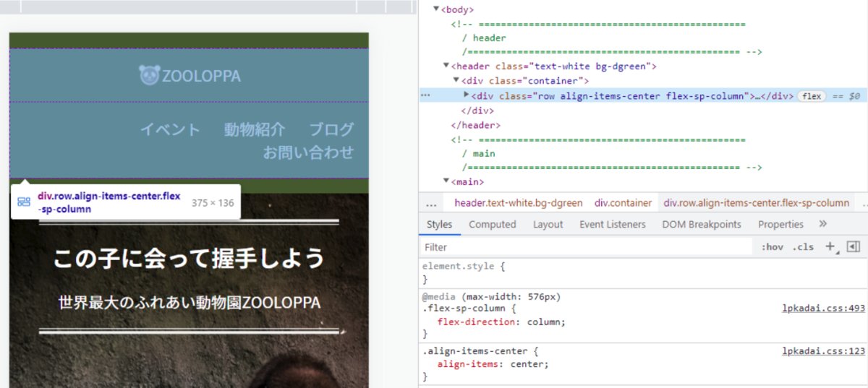Image resolution: width=868 pixels, height=388 pixels.
Task: Collapse the body element node
Action: pyautogui.click(x=436, y=9)
